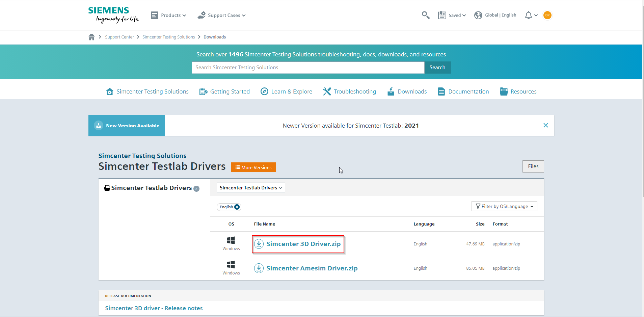Click the home breadcrumb icon
The height and width of the screenshot is (317, 644).
91,37
